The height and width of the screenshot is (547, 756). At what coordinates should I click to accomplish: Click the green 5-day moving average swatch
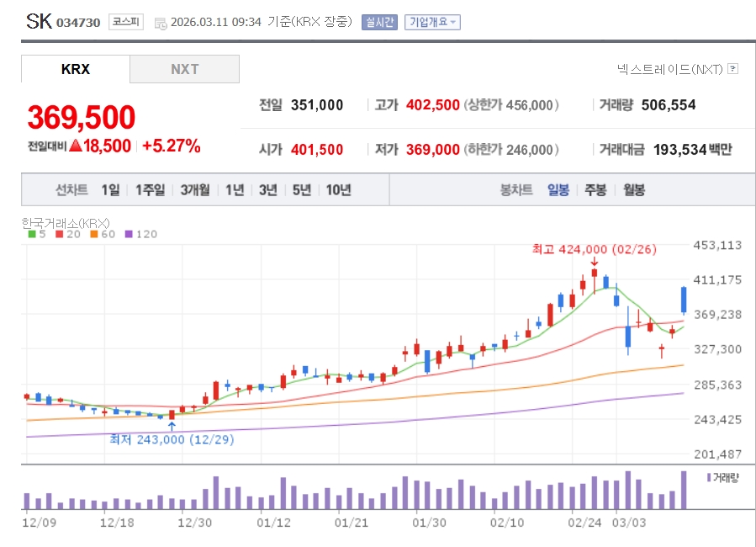click(x=32, y=234)
